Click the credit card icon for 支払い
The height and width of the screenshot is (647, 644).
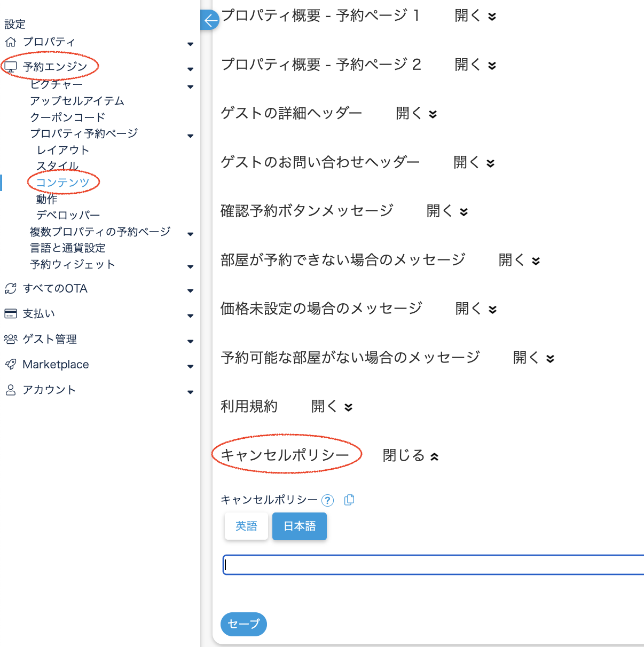[x=11, y=314]
